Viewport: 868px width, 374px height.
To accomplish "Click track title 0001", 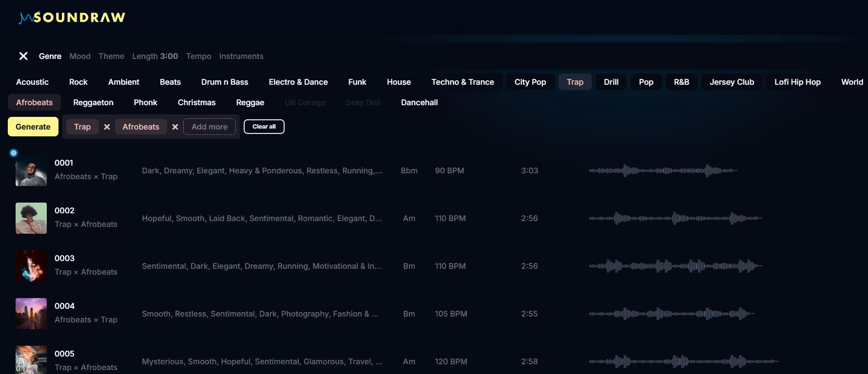I will pyautogui.click(x=64, y=163).
